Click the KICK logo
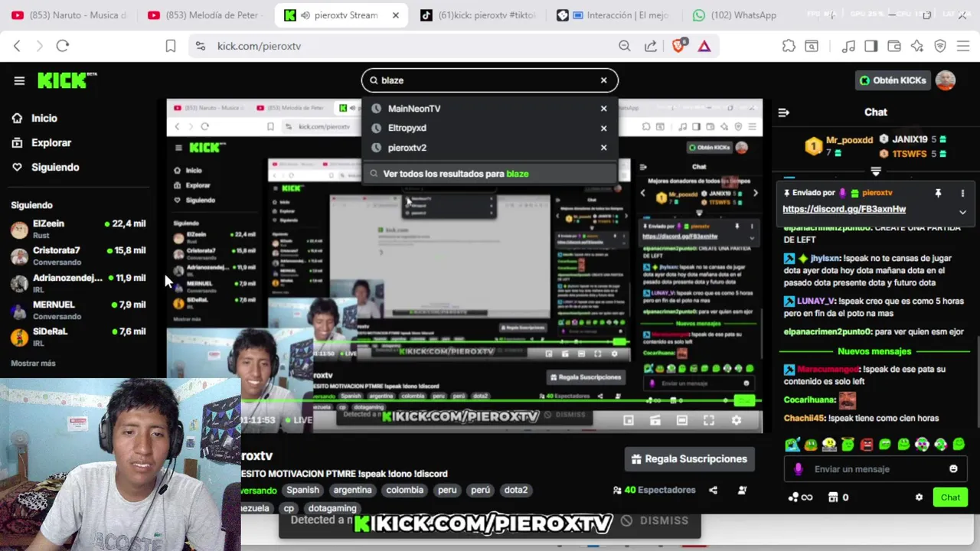The width and height of the screenshot is (980, 551). [67, 80]
